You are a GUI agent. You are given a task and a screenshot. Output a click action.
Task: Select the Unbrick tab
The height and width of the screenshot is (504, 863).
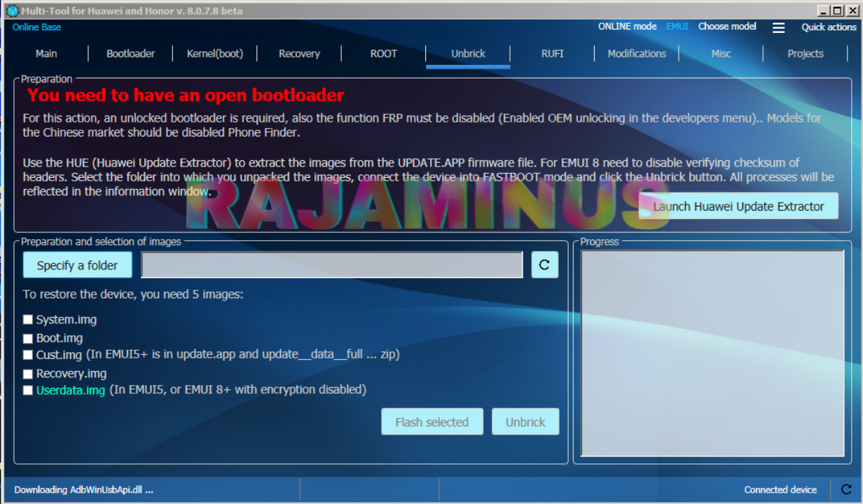[468, 54]
